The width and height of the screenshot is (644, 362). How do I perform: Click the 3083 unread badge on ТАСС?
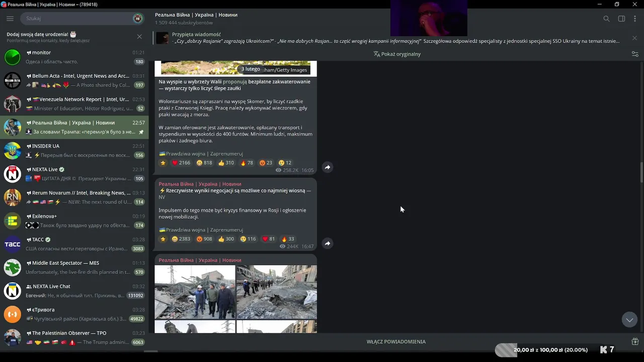coord(137,249)
